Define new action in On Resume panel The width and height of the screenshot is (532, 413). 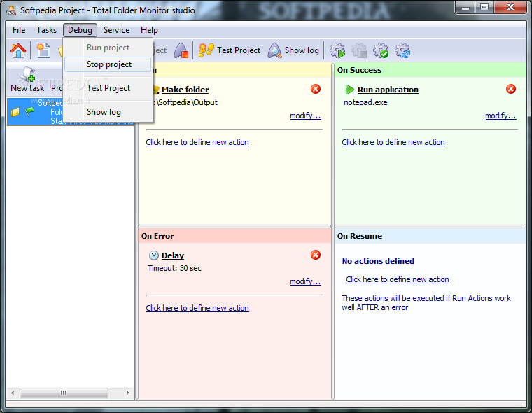[398, 279]
